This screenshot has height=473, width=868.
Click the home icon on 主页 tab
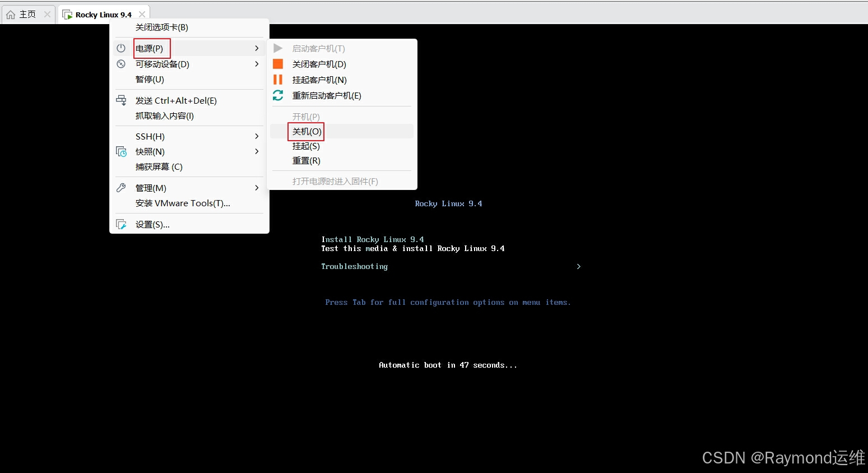pyautogui.click(x=11, y=15)
